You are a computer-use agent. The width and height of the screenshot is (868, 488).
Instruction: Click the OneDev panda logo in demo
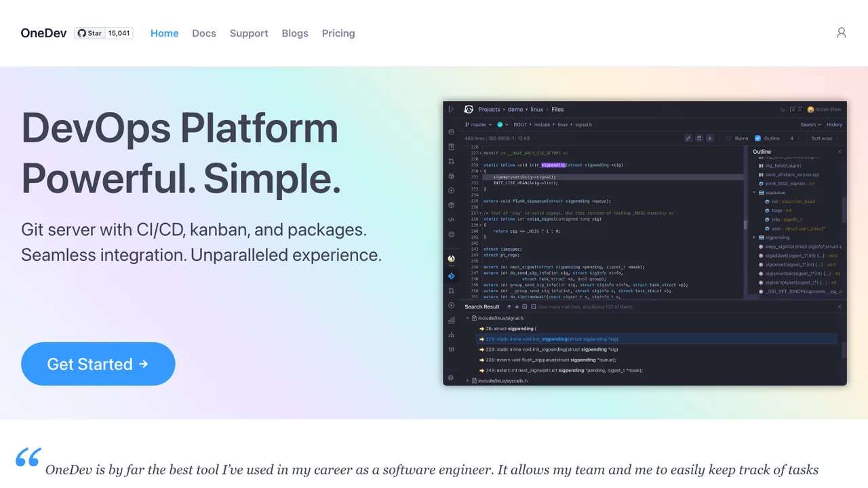tap(469, 109)
